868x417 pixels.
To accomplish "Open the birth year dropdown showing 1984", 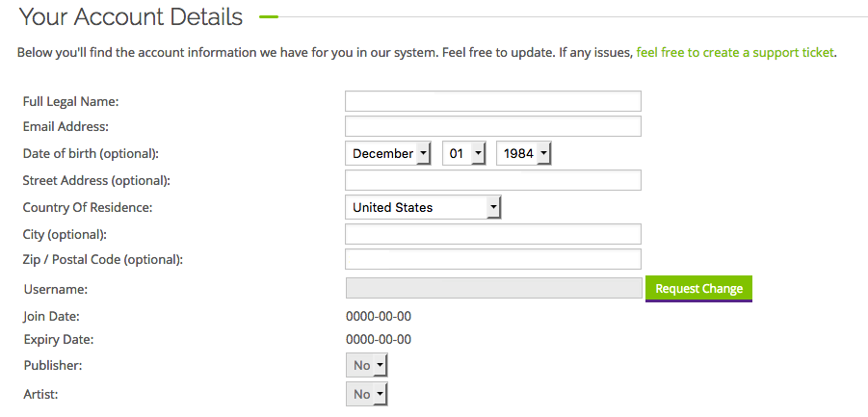I will coord(523,153).
